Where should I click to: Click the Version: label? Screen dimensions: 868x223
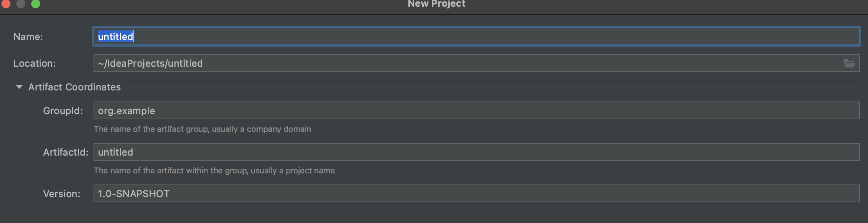point(62,194)
